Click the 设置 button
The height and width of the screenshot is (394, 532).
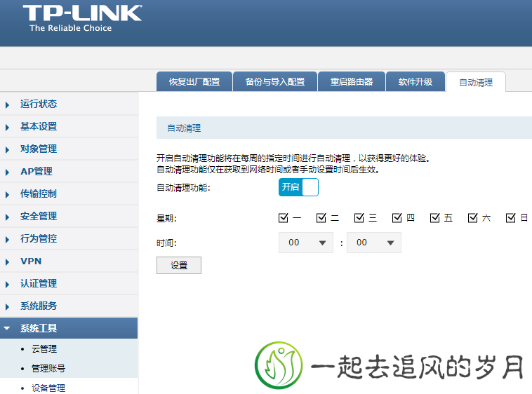pos(178,265)
